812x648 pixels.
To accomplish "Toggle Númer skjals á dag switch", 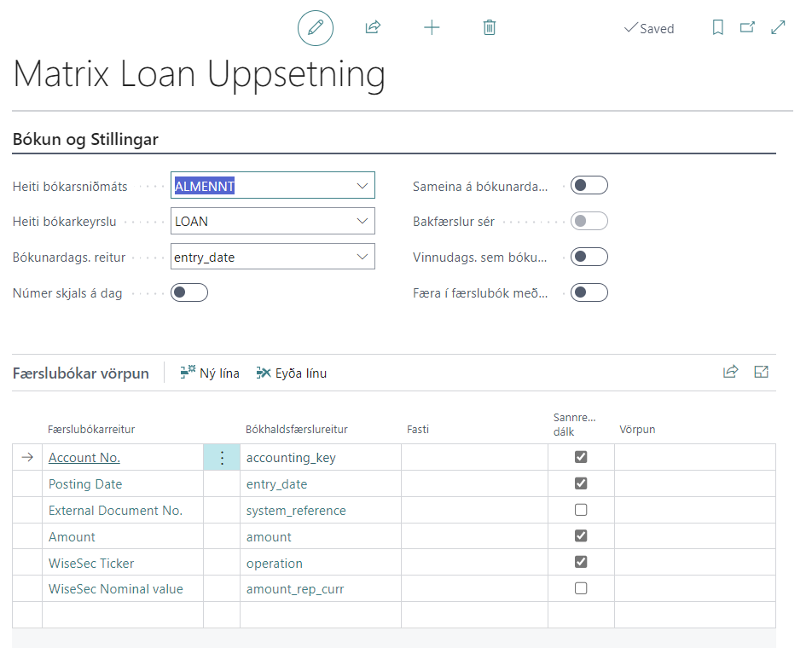I will pos(189,293).
